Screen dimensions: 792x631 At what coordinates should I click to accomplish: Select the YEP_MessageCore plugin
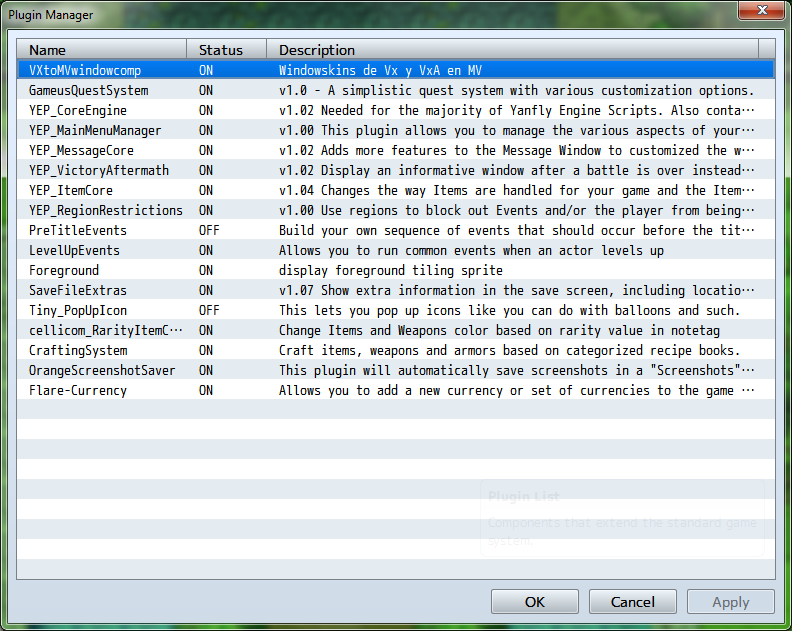tap(395, 150)
